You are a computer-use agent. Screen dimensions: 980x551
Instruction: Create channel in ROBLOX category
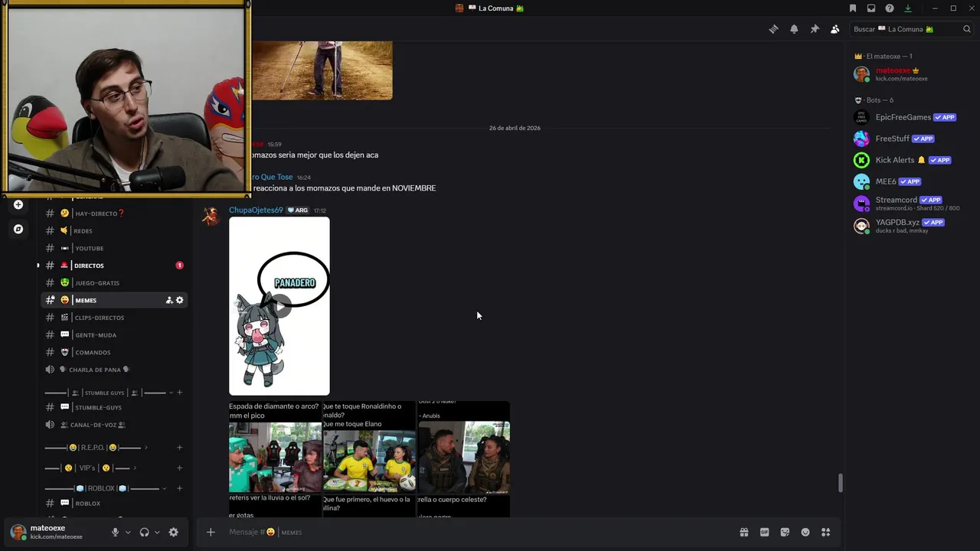click(179, 488)
